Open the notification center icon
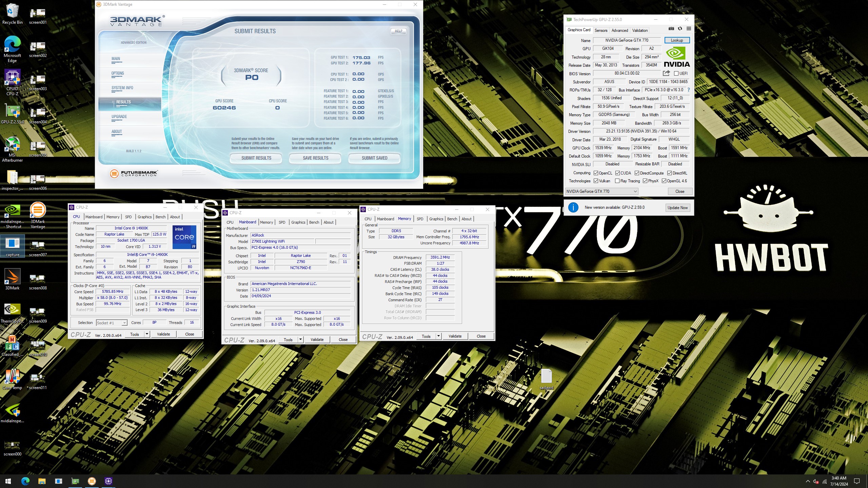This screenshot has width=868, height=488. (x=857, y=481)
